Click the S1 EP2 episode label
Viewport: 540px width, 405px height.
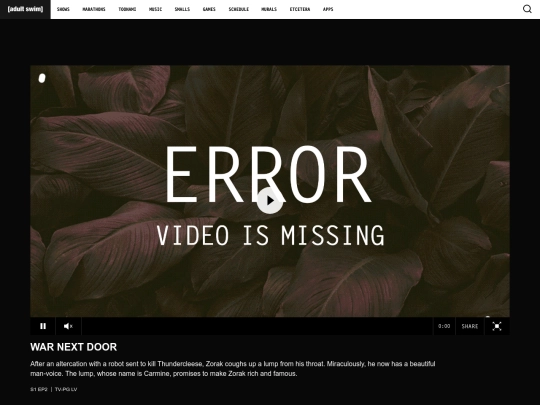coord(39,390)
